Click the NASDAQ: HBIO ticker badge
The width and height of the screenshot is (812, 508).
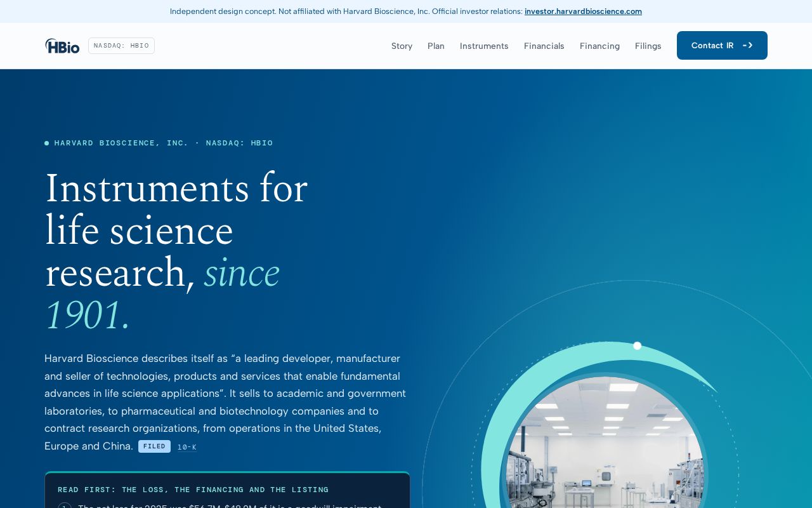[121, 46]
